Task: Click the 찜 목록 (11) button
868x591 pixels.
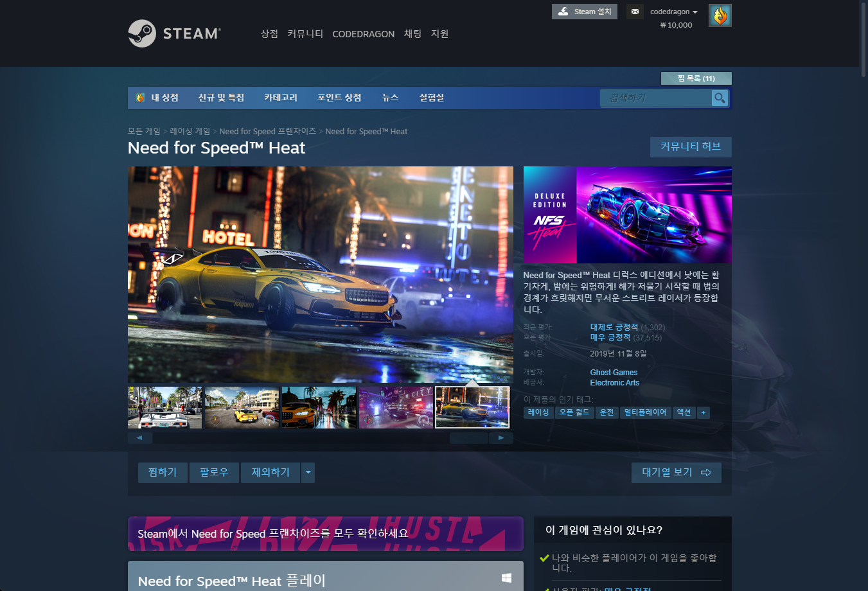Action: tap(696, 78)
